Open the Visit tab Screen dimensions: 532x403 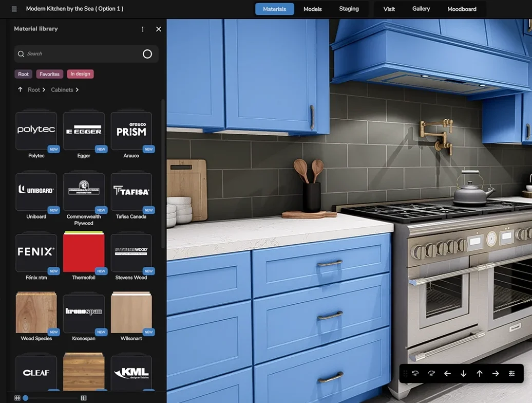click(x=389, y=9)
